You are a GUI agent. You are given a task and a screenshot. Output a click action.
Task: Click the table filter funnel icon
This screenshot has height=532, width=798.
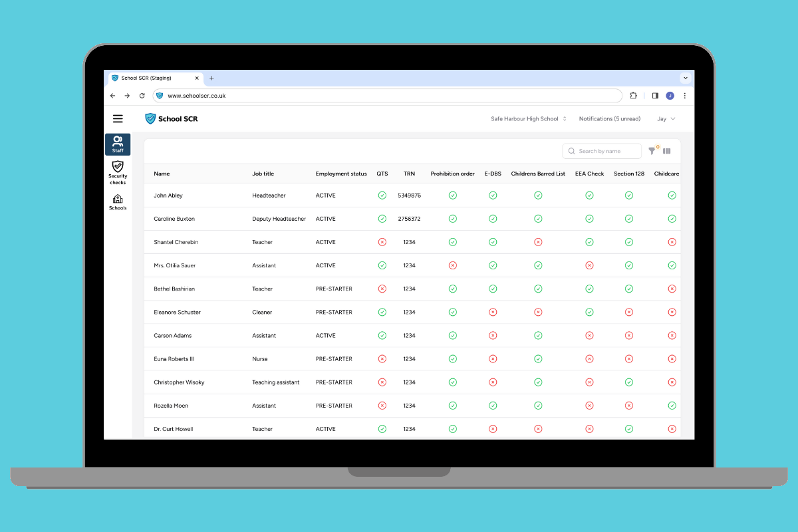(x=652, y=151)
